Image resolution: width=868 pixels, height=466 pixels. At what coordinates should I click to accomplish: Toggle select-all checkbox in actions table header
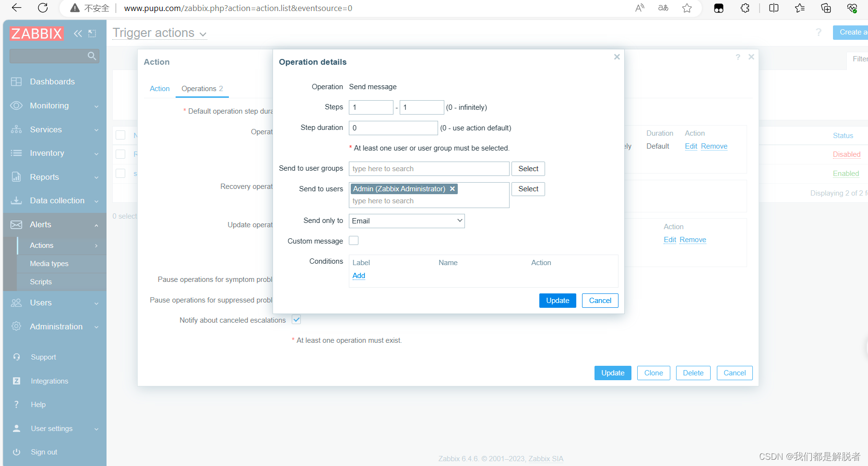pyautogui.click(x=120, y=135)
